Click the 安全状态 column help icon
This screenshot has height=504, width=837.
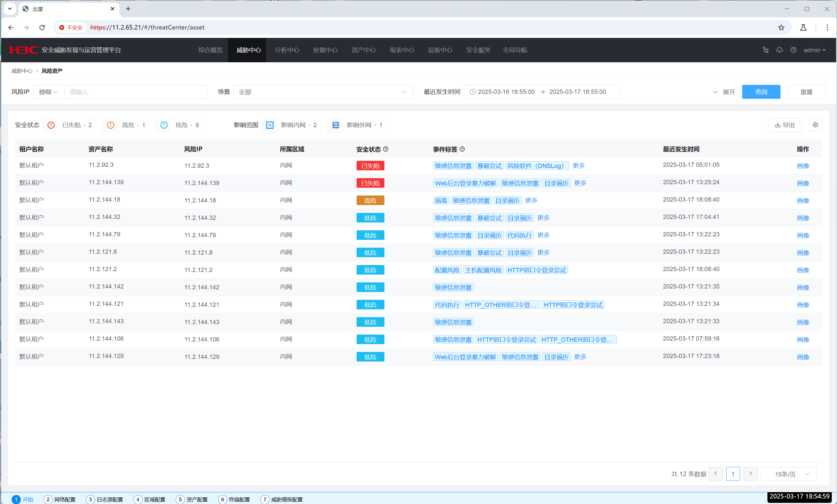386,149
